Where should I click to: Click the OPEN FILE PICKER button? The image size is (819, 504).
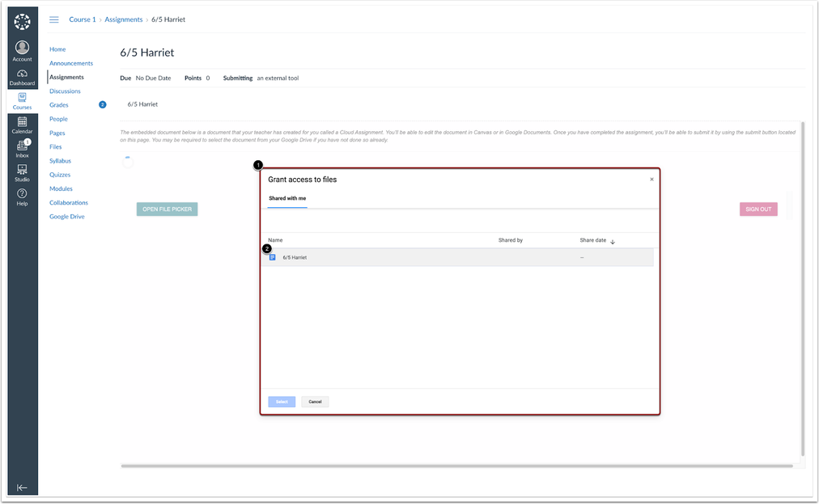click(167, 209)
